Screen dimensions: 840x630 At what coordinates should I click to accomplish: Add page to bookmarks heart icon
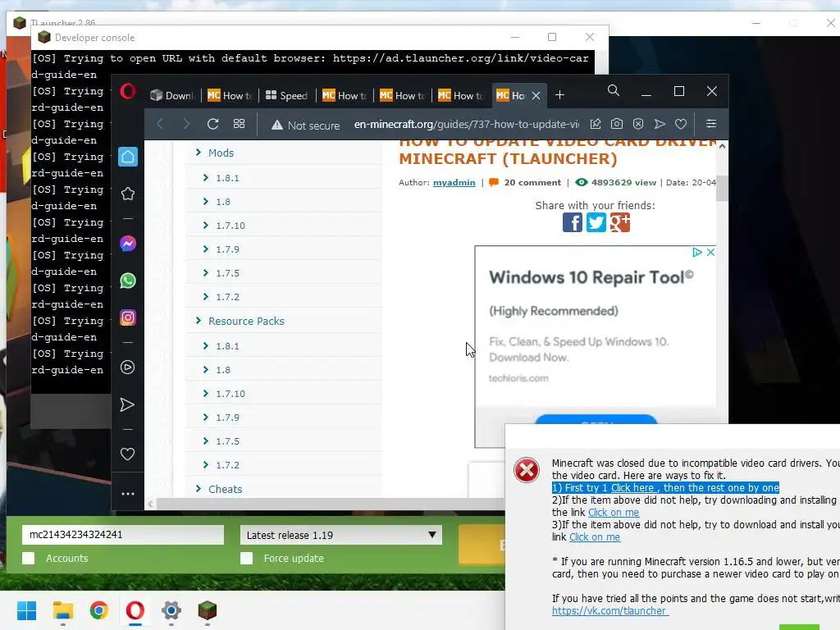681,125
